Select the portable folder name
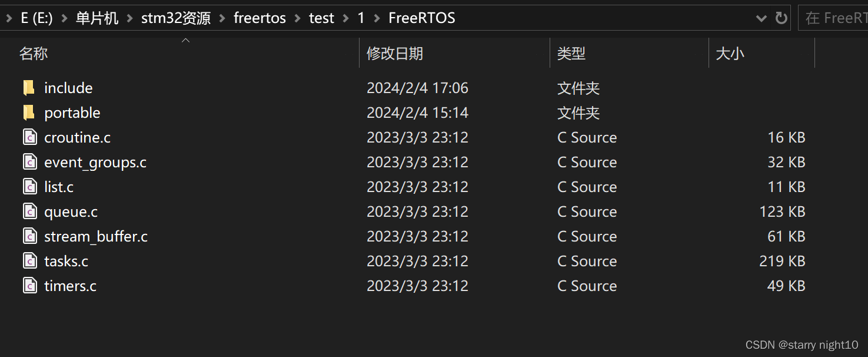This screenshot has height=357, width=868. coord(72,113)
